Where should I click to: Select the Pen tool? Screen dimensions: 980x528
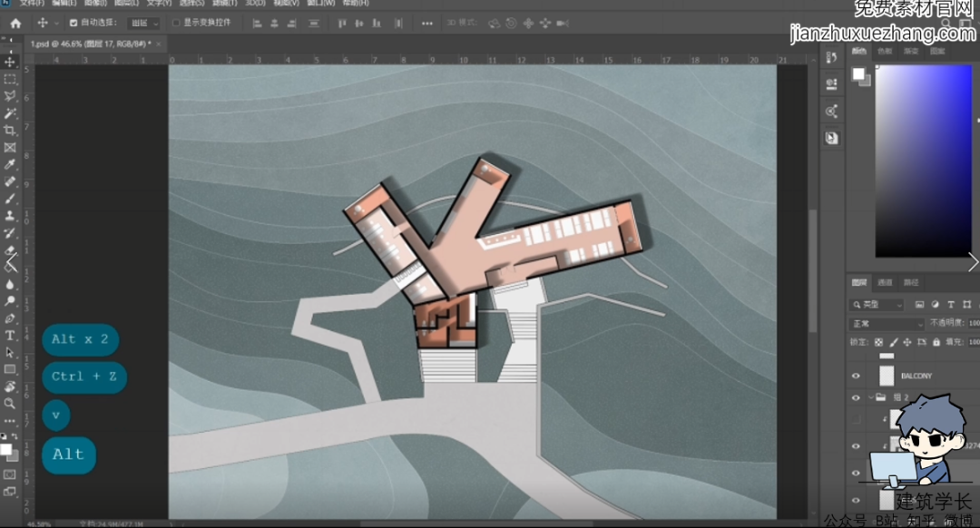10,318
